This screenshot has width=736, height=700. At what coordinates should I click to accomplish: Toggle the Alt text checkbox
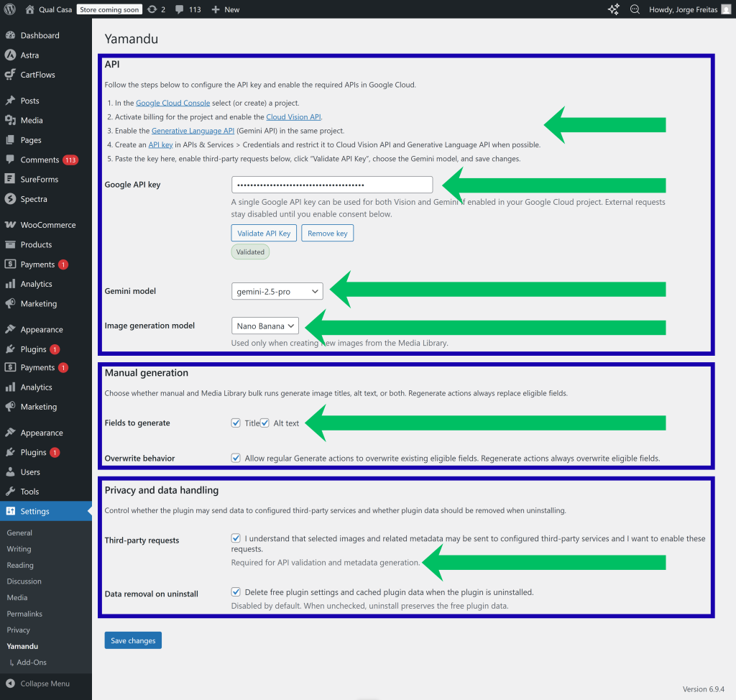coord(264,423)
